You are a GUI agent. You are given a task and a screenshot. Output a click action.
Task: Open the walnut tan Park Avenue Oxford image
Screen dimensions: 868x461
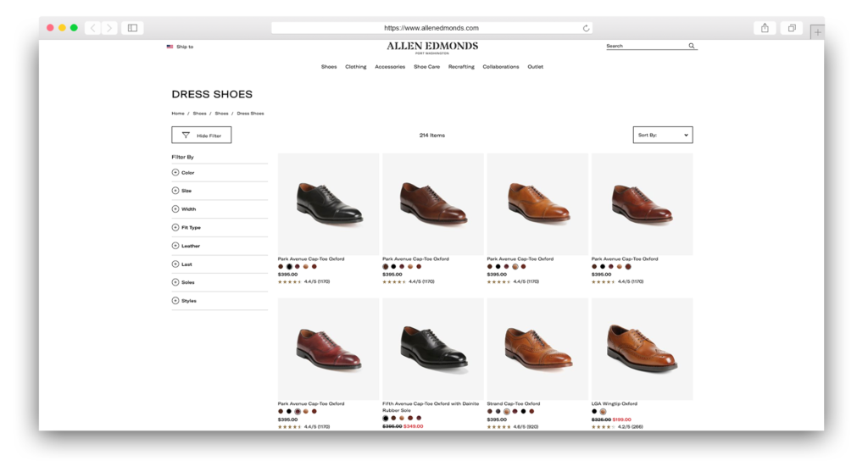coord(537,204)
